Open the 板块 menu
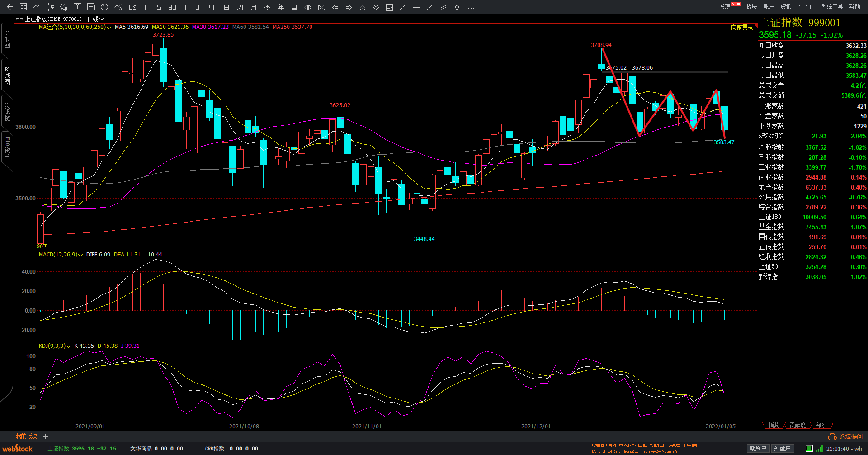Screen dimensions: 868x455 point(751,6)
